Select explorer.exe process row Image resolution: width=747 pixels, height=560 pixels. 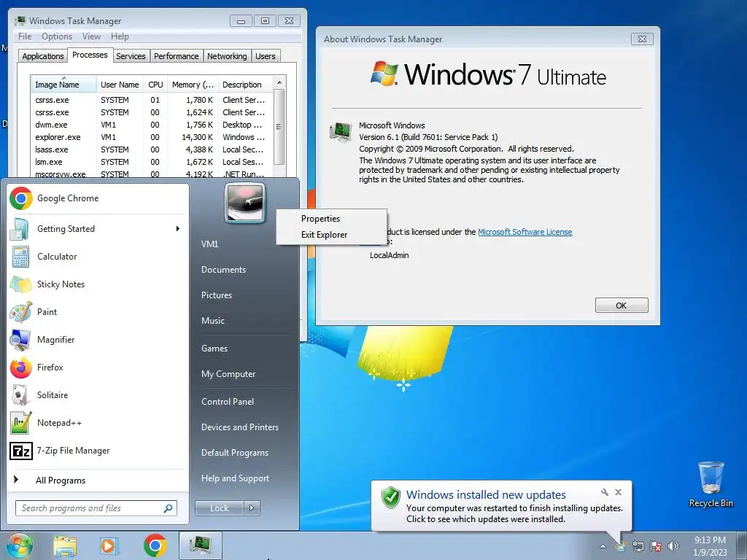coord(152,137)
